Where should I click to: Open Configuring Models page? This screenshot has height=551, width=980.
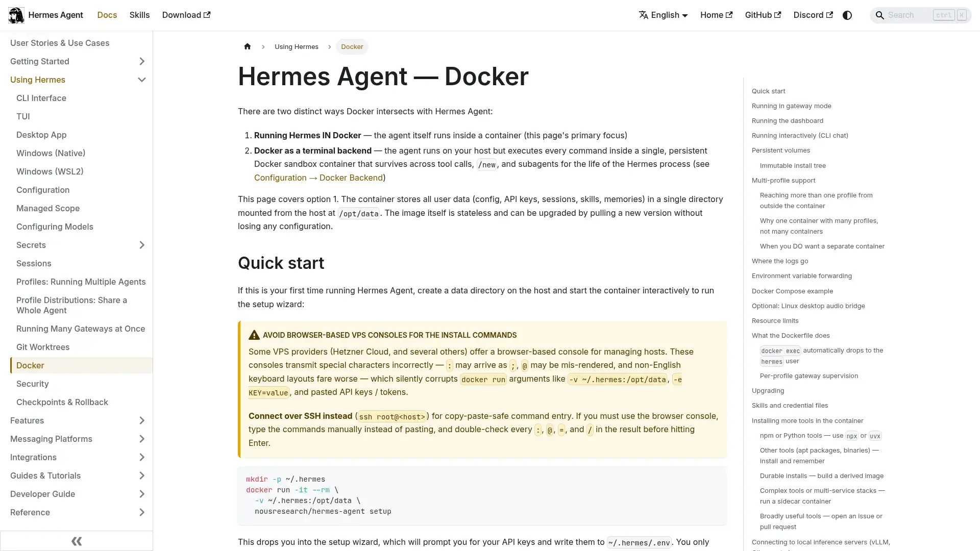tap(55, 227)
